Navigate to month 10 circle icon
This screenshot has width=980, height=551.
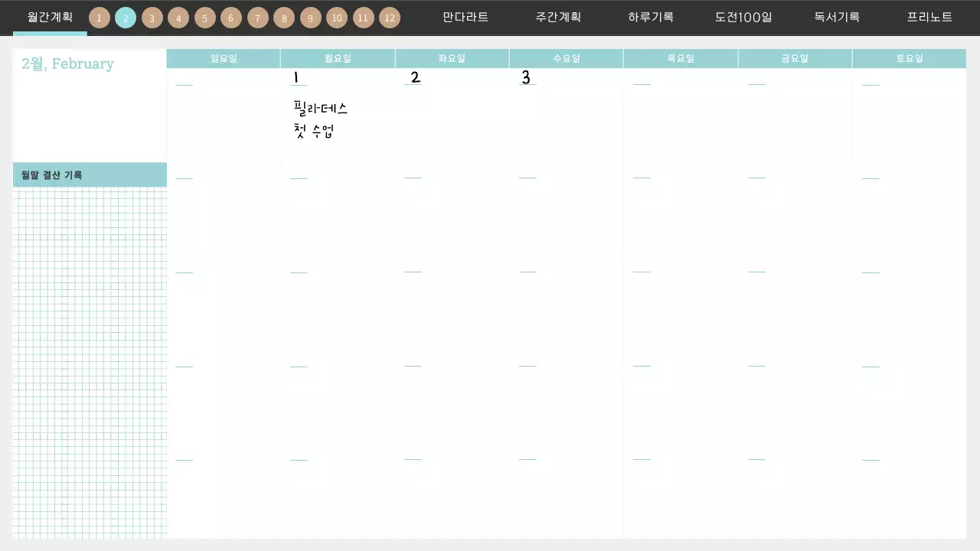(x=337, y=18)
